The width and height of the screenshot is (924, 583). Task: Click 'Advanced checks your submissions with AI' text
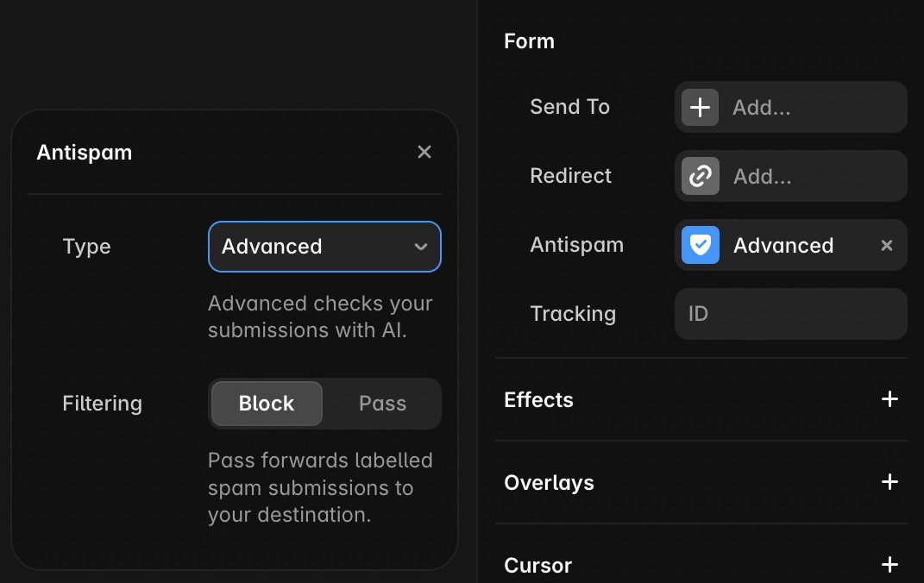pos(320,317)
